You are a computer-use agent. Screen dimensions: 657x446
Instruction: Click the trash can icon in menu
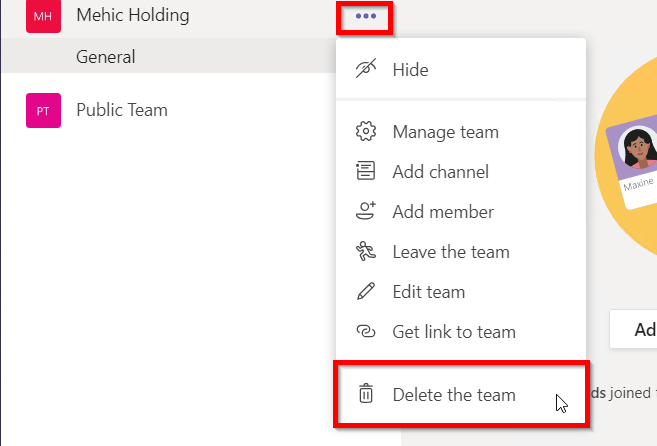click(366, 394)
